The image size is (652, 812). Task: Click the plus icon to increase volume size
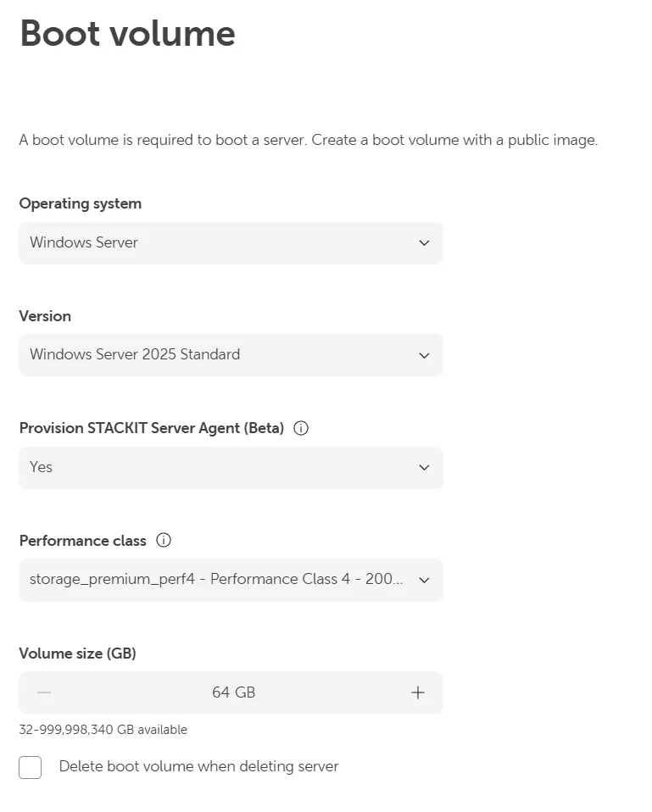tap(417, 692)
